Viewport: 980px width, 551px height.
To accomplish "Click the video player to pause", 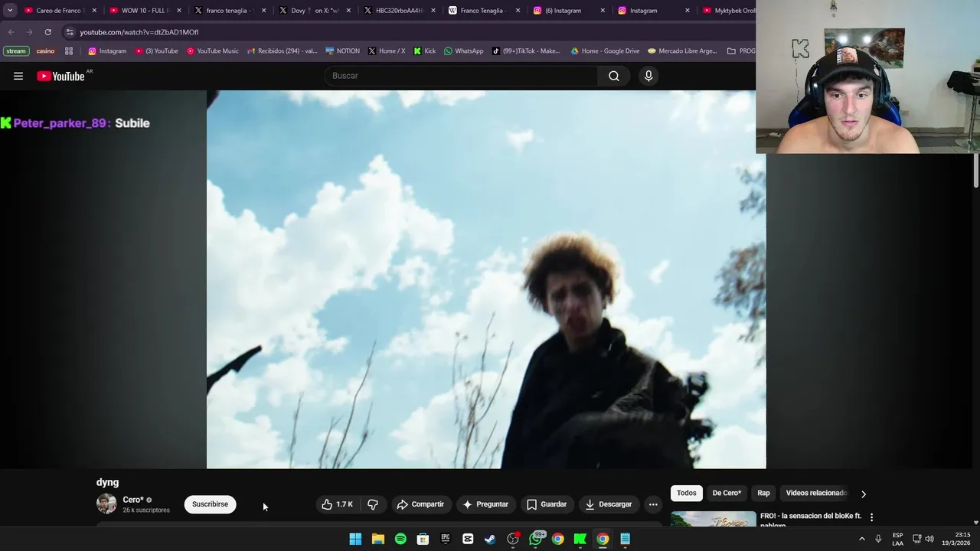I will coord(486,279).
